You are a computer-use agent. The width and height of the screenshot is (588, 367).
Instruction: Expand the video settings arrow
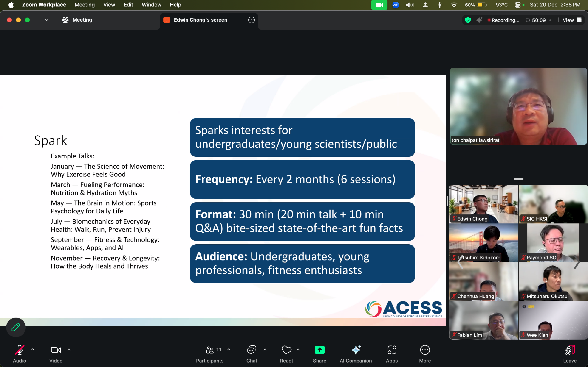pyautogui.click(x=69, y=350)
